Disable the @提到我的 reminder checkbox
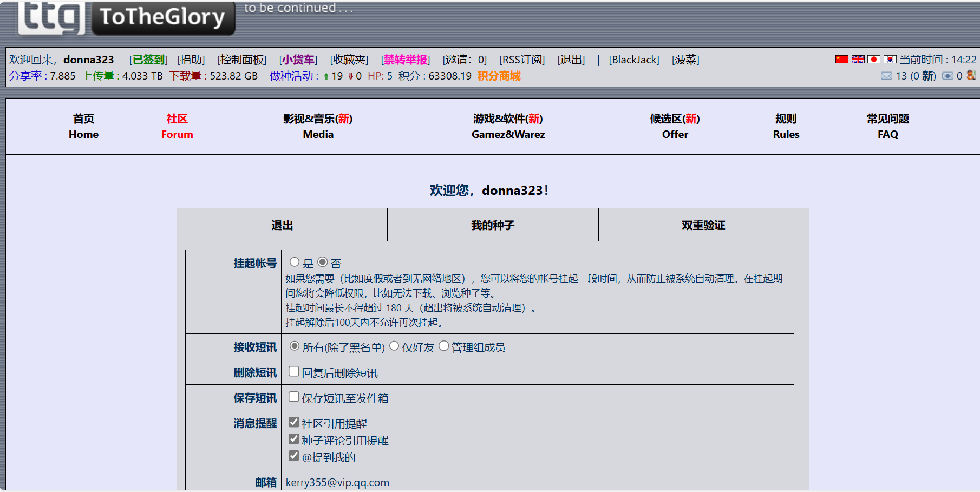The width and height of the screenshot is (980, 492). [x=294, y=456]
